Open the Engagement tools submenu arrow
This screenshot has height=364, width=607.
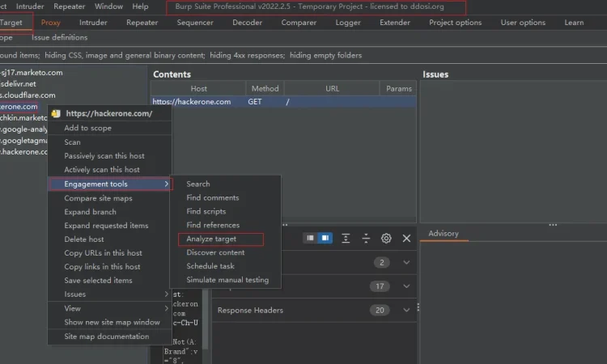click(167, 184)
